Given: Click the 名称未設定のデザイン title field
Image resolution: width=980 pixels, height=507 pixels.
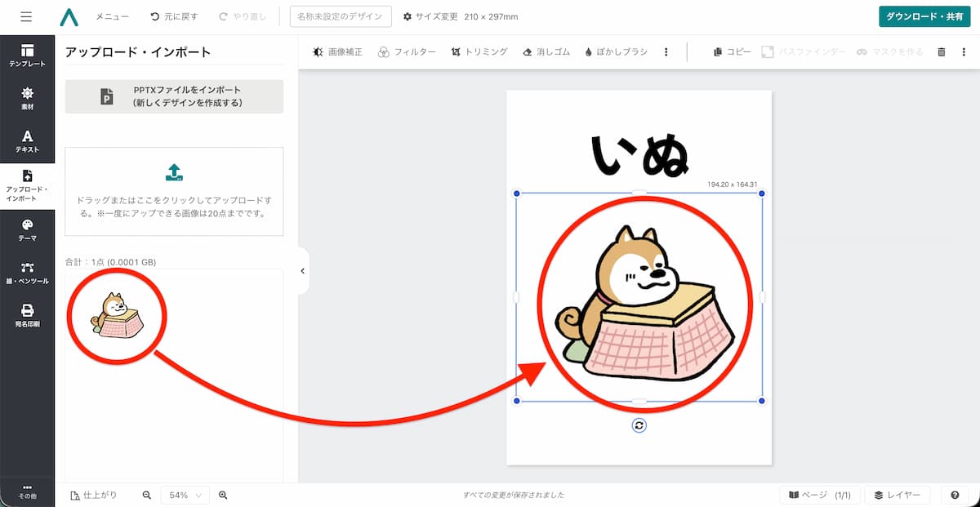Looking at the screenshot, I should [x=338, y=16].
